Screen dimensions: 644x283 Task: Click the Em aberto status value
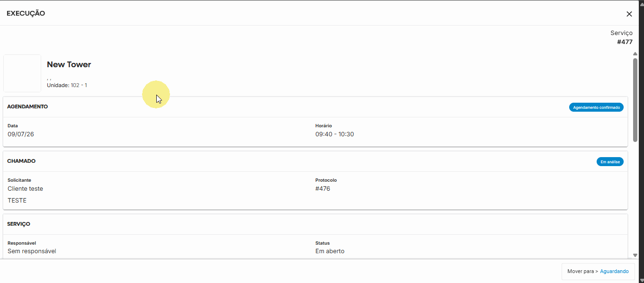click(330, 251)
